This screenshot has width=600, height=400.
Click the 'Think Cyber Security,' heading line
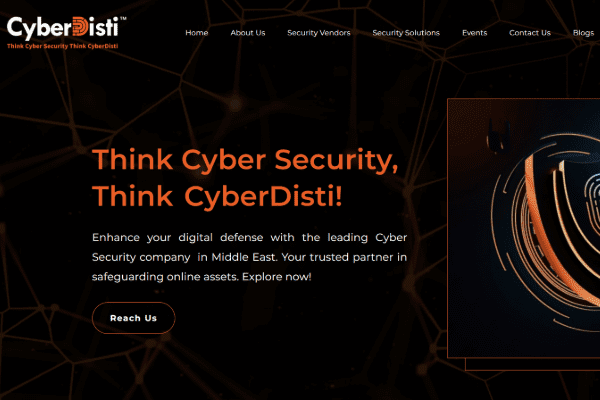pos(245,160)
